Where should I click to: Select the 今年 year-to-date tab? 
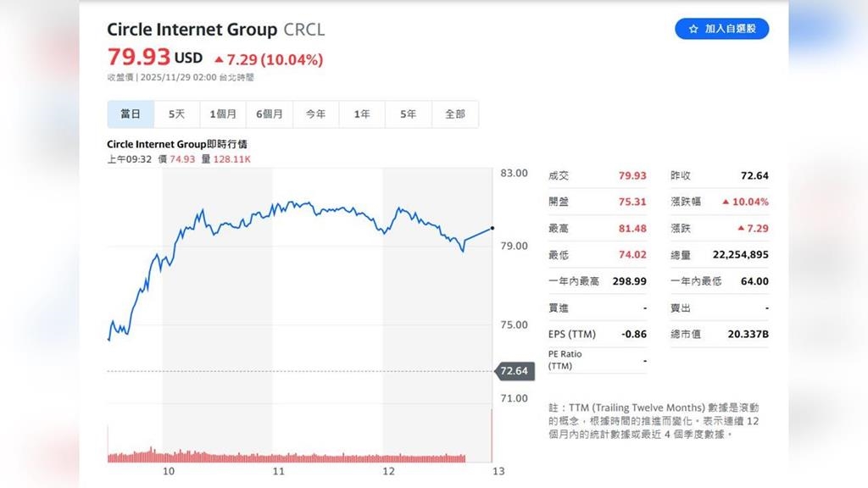click(x=315, y=114)
